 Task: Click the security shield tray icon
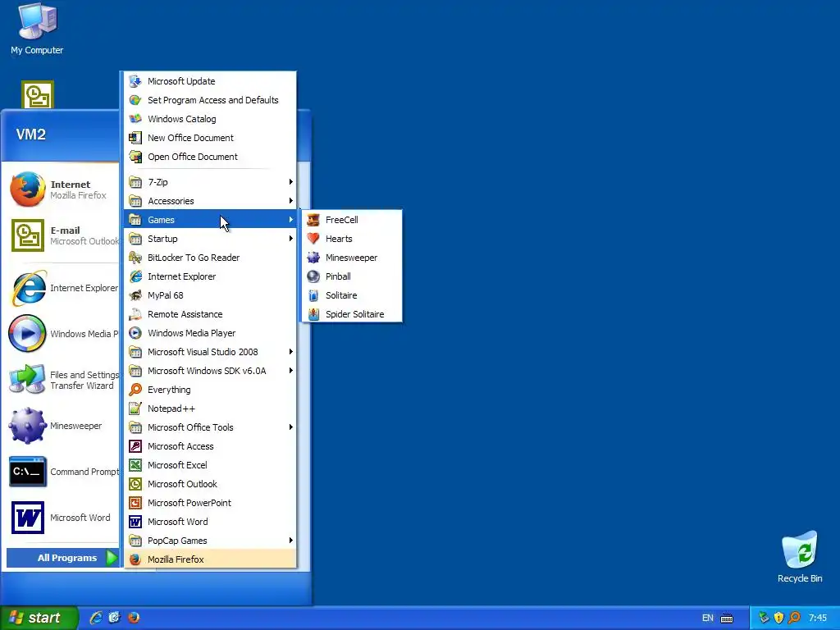click(x=779, y=618)
